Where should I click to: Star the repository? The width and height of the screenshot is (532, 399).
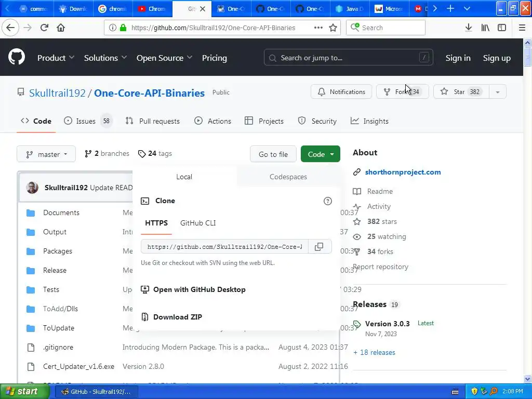click(x=461, y=92)
